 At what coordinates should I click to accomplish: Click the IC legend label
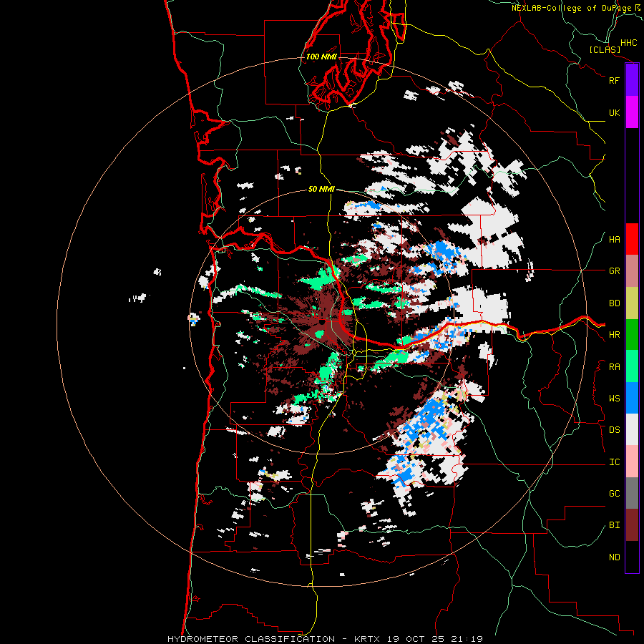click(x=614, y=462)
